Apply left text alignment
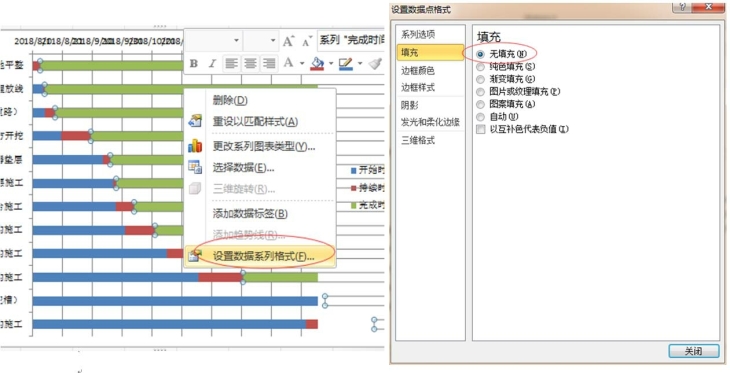Screen dimensions: 730x373 coord(231,63)
